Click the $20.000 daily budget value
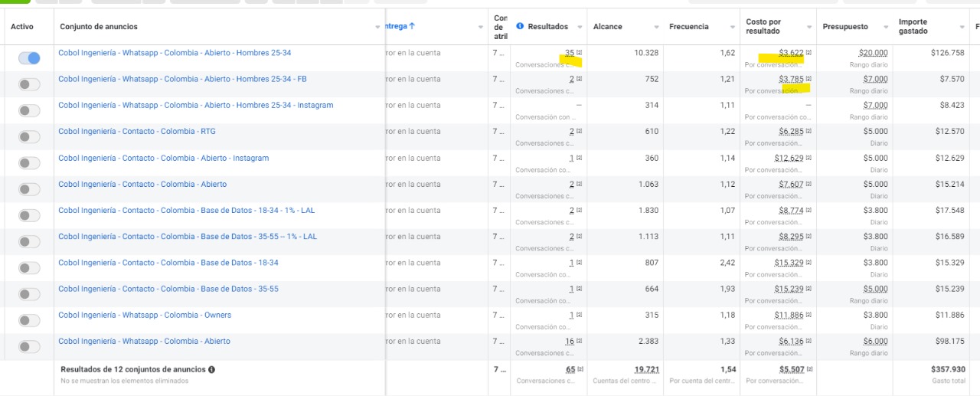The width and height of the screenshot is (980, 396). [x=873, y=53]
